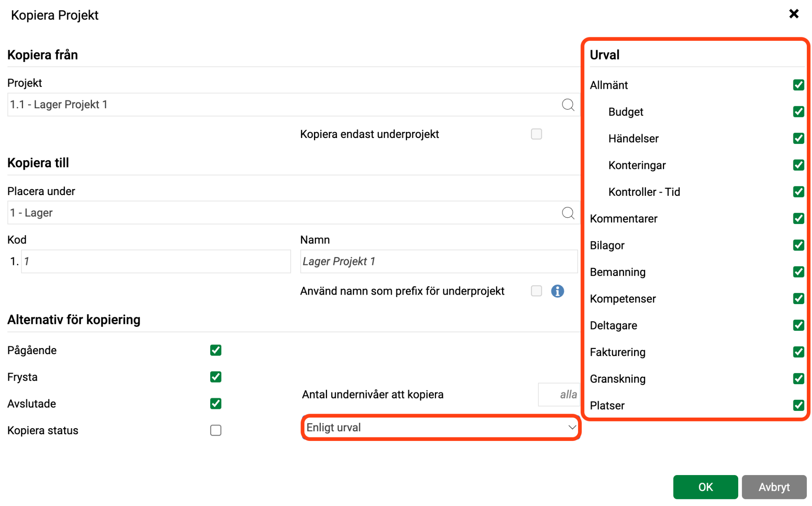812x506 pixels.
Task: Toggle the Granskning checkbox
Action: click(x=799, y=379)
